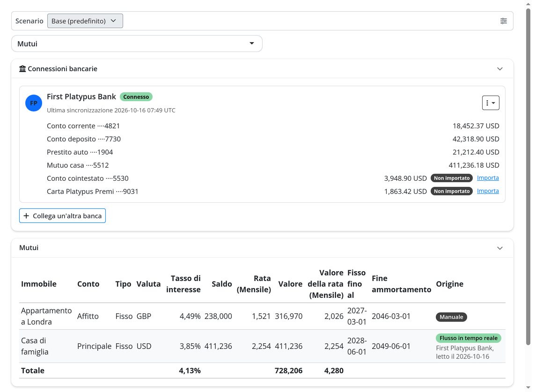543x392 pixels.
Task: Click the vertical page scrollbar
Action: (528, 177)
